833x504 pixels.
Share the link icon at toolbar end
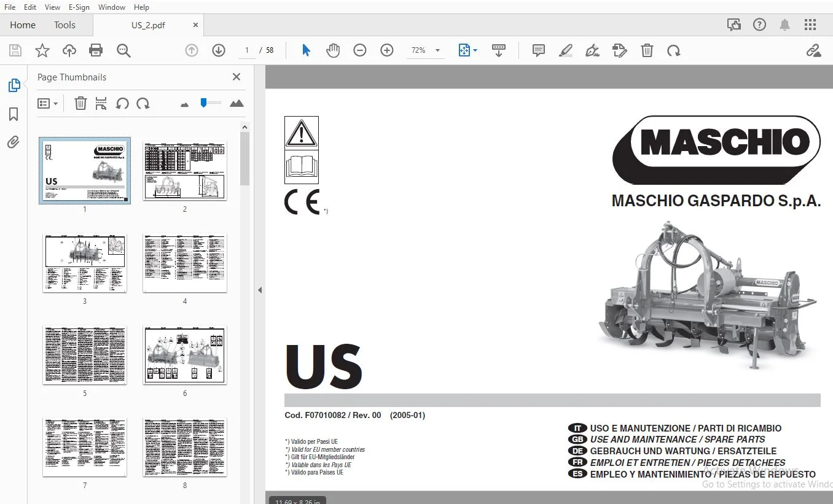click(x=814, y=50)
